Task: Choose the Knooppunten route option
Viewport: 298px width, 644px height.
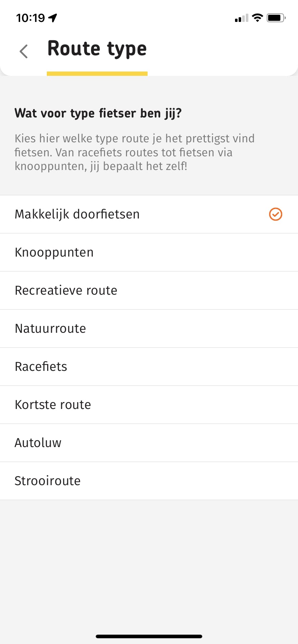Action: 54,252
